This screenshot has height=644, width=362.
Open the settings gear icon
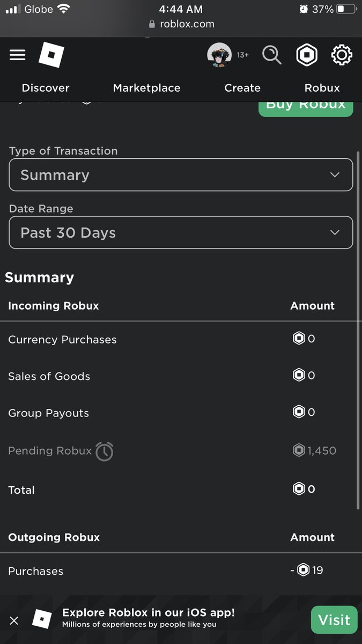coord(342,55)
